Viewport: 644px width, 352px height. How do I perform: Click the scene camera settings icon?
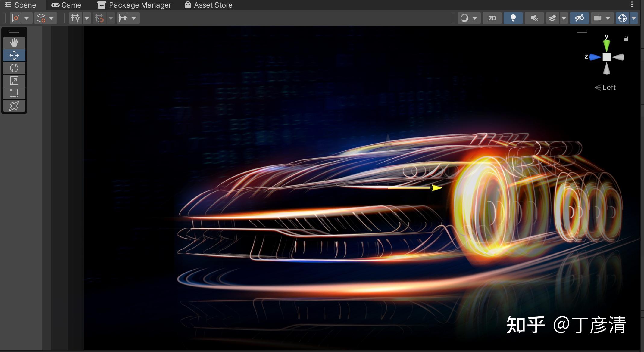598,18
